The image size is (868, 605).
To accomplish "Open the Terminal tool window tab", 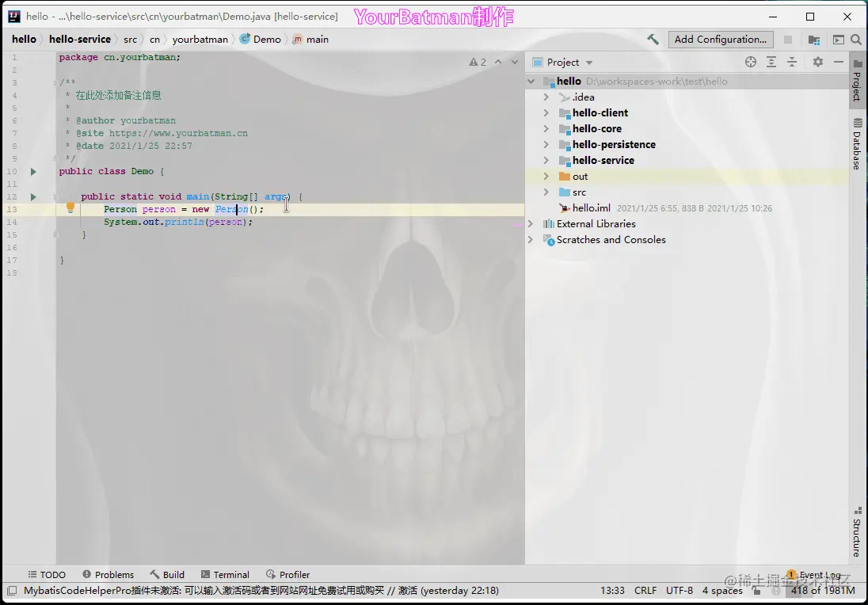I will pyautogui.click(x=225, y=575).
